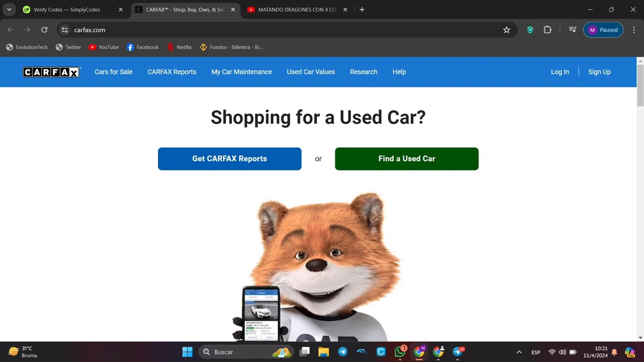Click the scrollbar down arrow
The image size is (644, 362).
pos(640,338)
